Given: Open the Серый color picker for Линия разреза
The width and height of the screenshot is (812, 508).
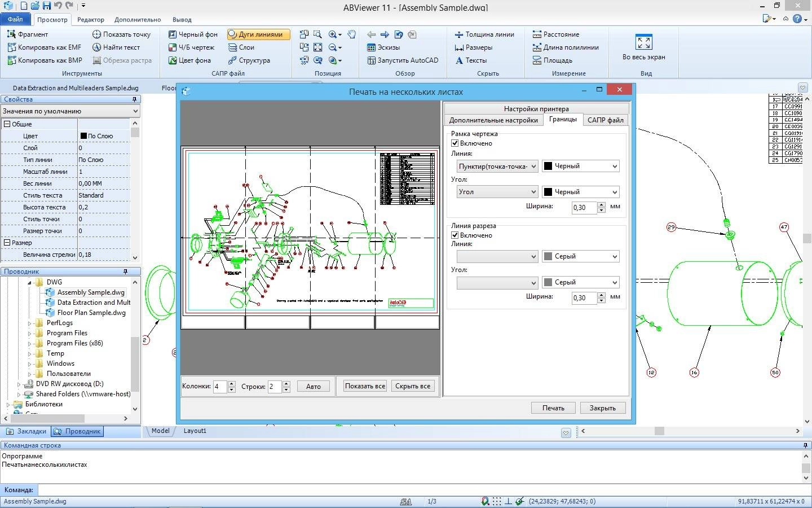Looking at the screenshot, I should tap(581, 257).
